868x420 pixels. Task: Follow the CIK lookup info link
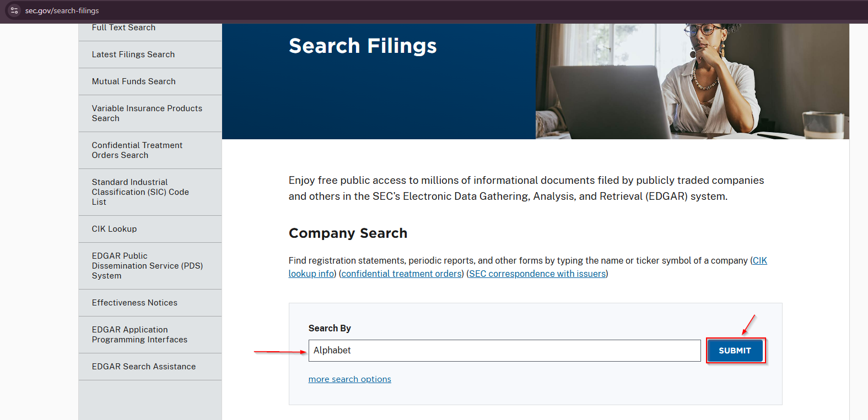point(311,274)
